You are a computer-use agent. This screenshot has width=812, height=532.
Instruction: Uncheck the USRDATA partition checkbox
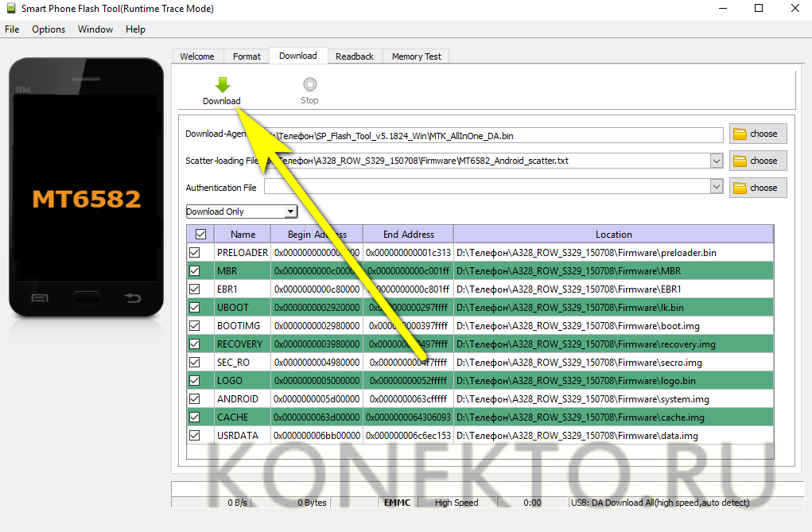click(195, 435)
